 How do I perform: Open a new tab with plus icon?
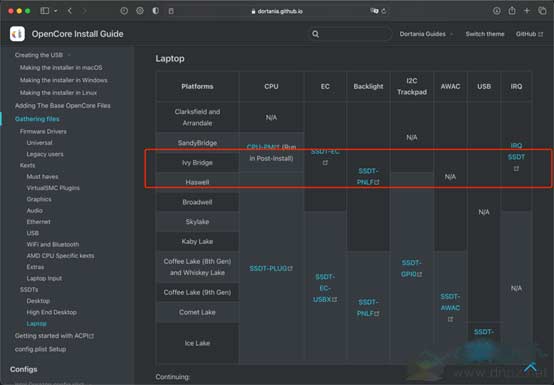click(x=527, y=11)
